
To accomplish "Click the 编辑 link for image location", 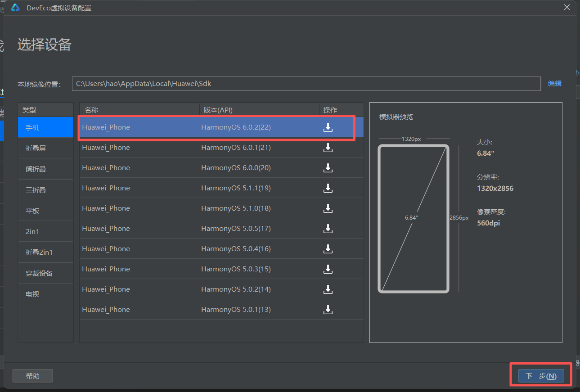I will [x=554, y=83].
